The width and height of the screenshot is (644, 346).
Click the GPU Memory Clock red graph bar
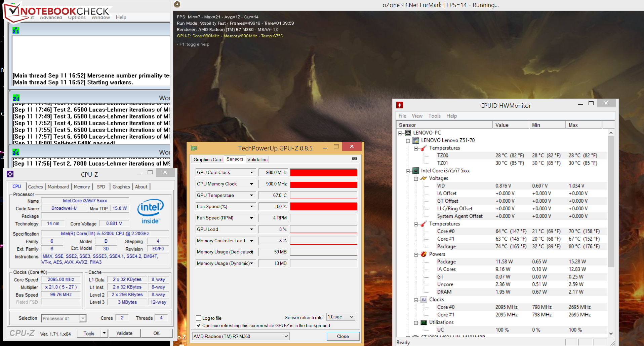(x=324, y=184)
